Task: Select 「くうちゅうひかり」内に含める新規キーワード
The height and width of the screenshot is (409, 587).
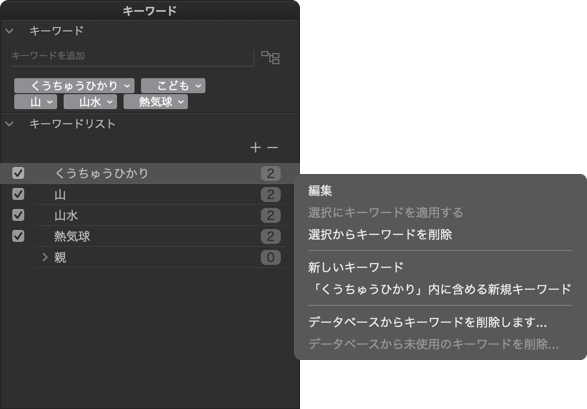Action: click(440, 289)
